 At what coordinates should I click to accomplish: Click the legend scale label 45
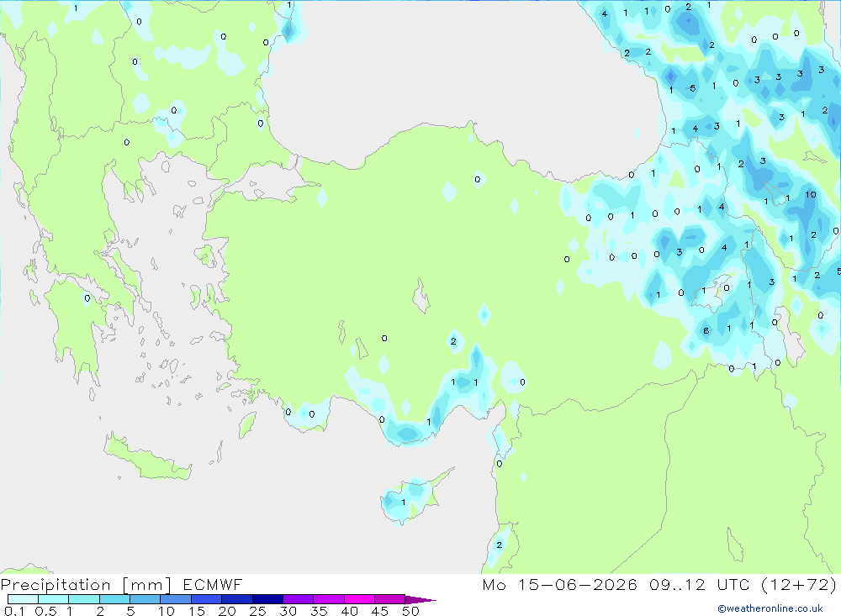[x=380, y=611]
